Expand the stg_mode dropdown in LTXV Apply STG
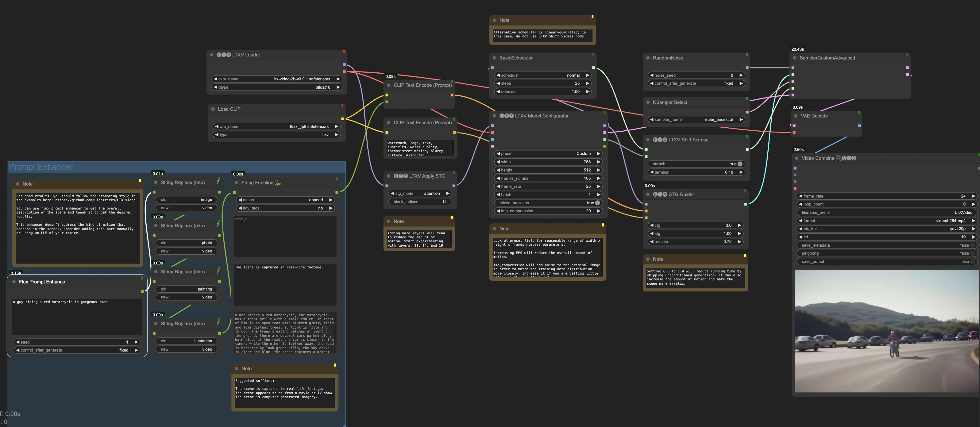The image size is (980, 427). (x=431, y=193)
